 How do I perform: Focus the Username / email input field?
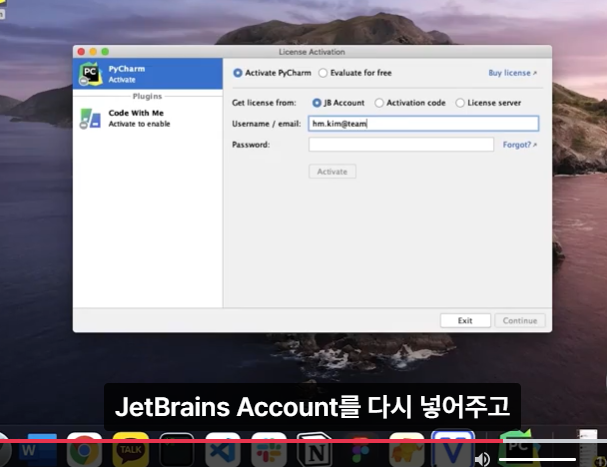click(x=423, y=124)
